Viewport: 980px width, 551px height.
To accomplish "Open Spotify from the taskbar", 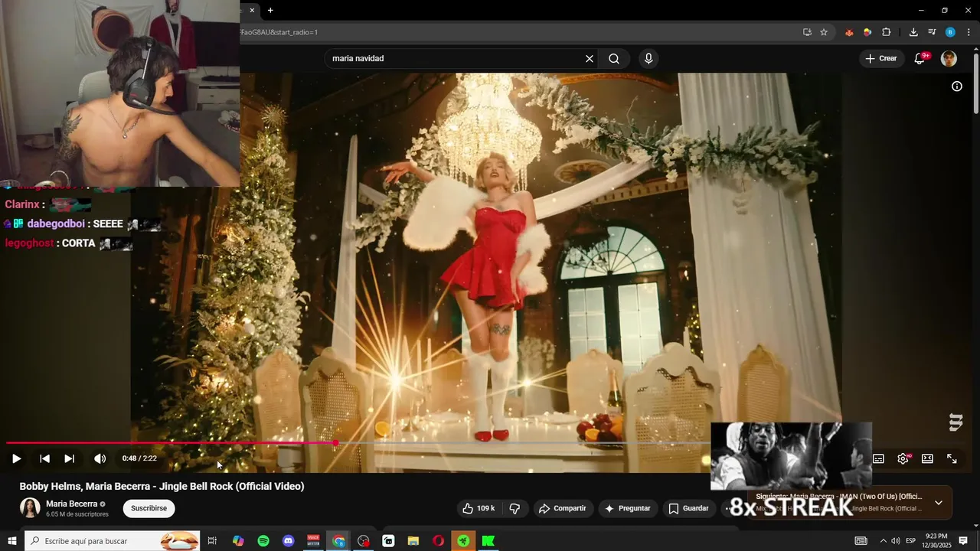I will tap(263, 541).
